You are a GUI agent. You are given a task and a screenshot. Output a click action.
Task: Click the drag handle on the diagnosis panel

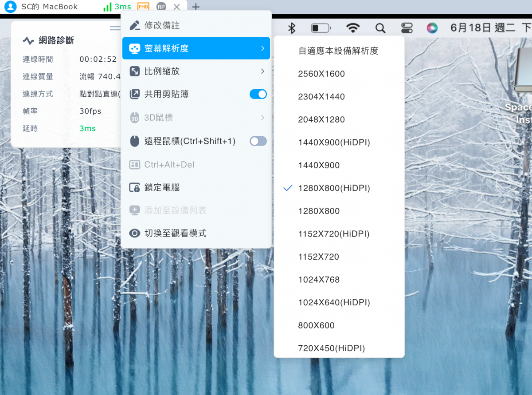115,28
